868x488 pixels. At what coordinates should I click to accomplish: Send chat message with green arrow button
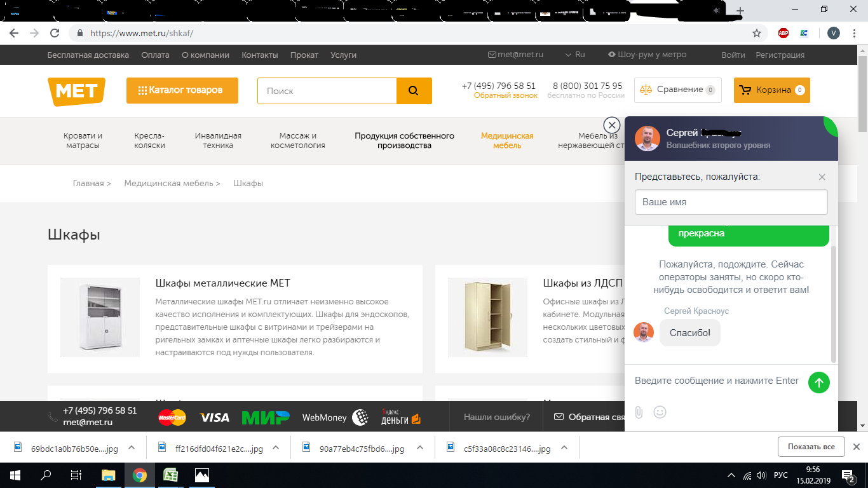tap(818, 383)
